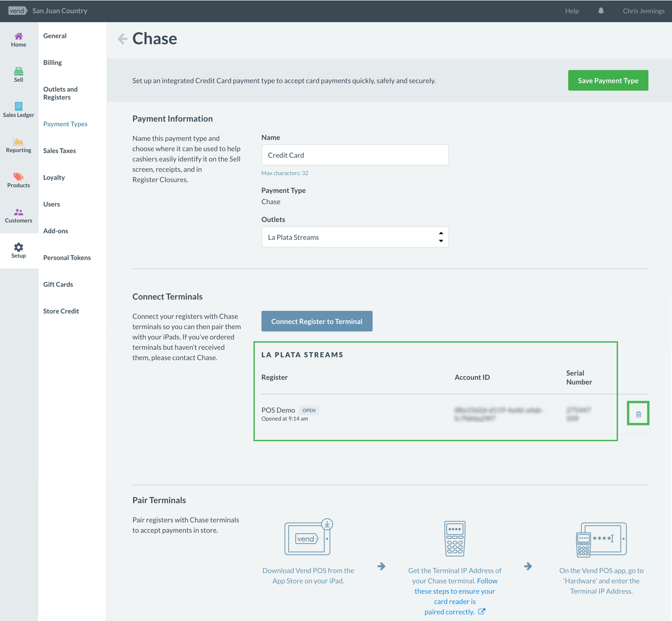This screenshot has width=672, height=621.
Task: Expand the Outlets dropdown
Action: point(355,237)
